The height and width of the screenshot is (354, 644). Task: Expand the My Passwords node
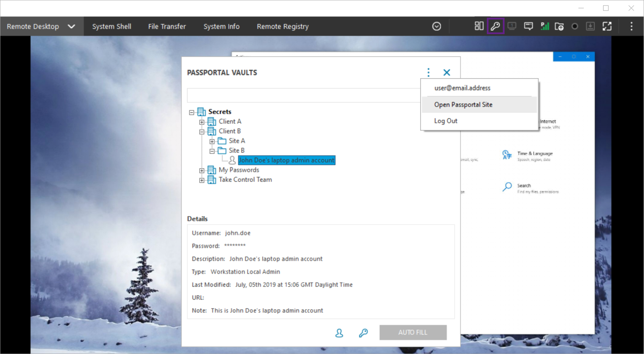(202, 170)
